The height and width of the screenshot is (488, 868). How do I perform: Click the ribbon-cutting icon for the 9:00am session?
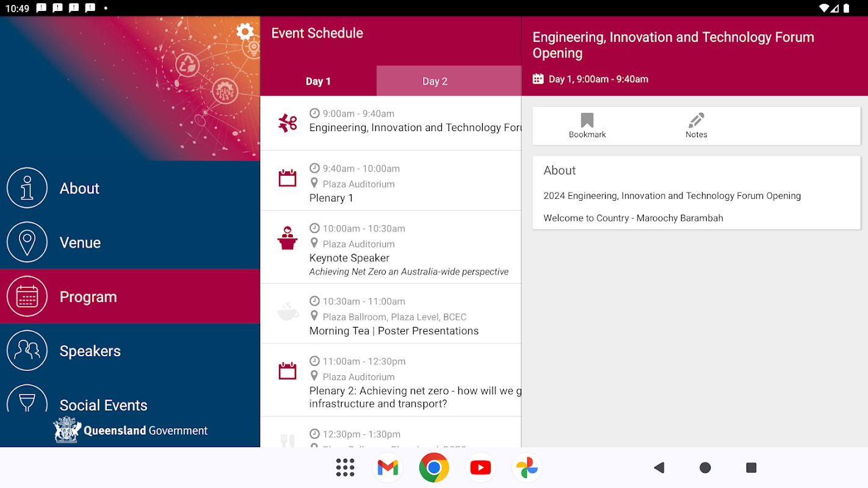click(288, 123)
